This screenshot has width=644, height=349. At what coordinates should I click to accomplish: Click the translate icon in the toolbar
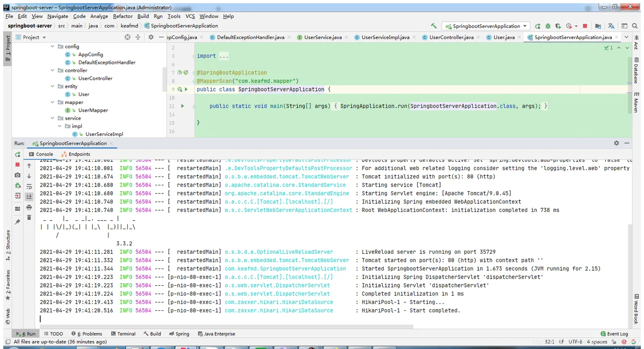coord(611,26)
